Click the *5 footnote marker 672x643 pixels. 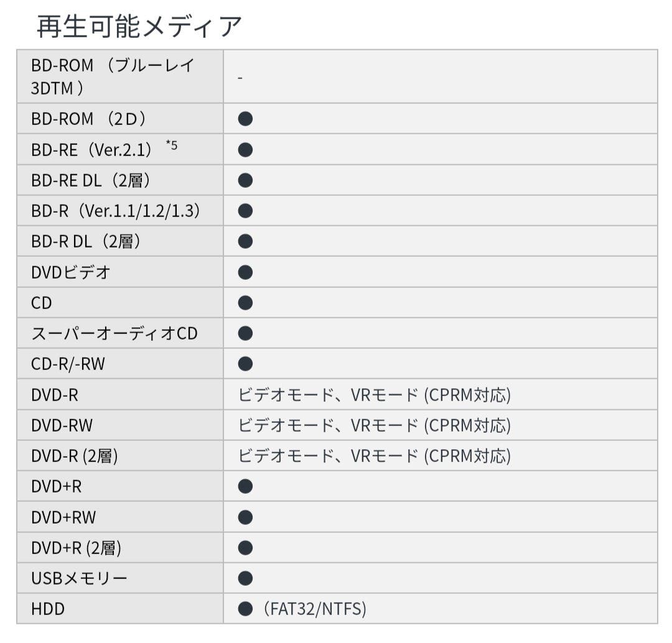[x=172, y=146]
